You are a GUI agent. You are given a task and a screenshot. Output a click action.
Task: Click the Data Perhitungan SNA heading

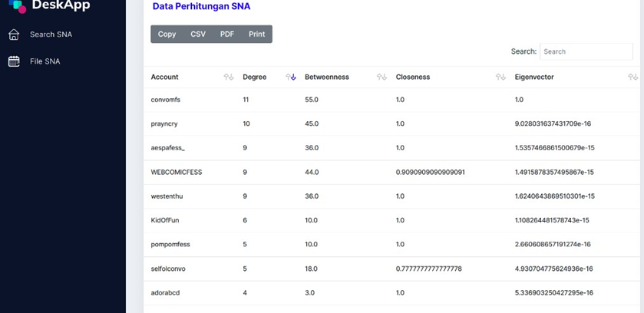201,7
